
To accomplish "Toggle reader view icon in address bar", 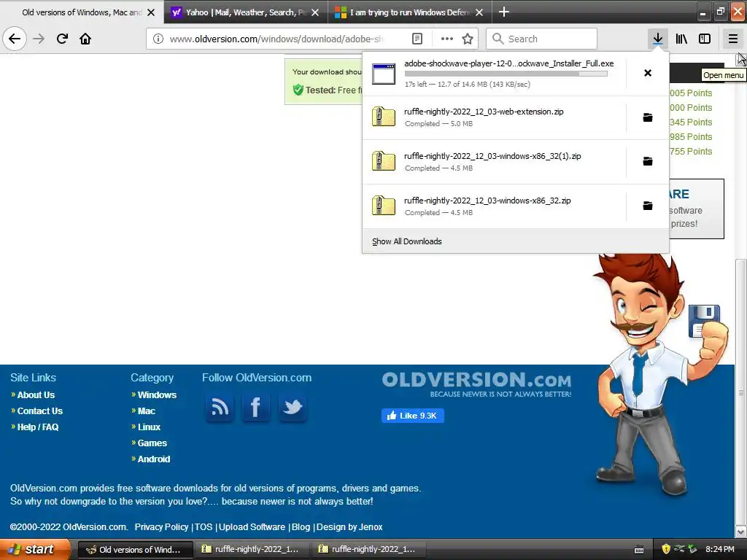I will coord(417,39).
